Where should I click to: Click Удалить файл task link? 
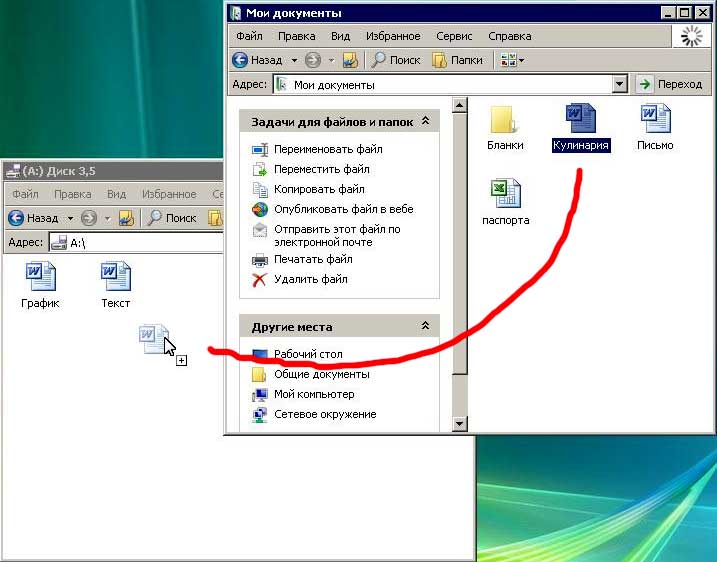(x=310, y=279)
